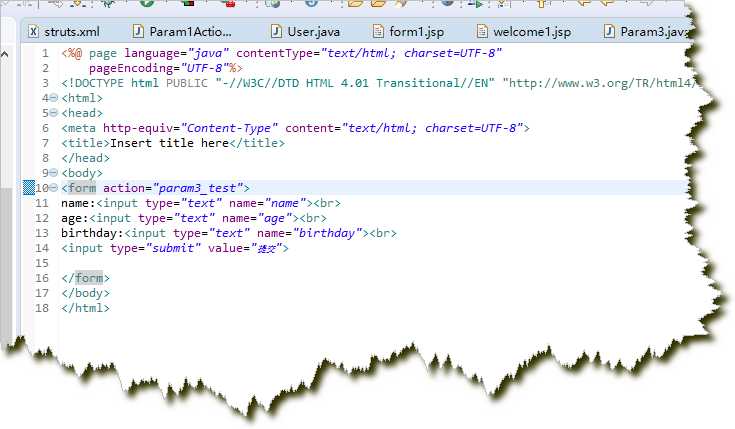
Task: Open the welcome1.jsp tab
Action: click(x=524, y=32)
